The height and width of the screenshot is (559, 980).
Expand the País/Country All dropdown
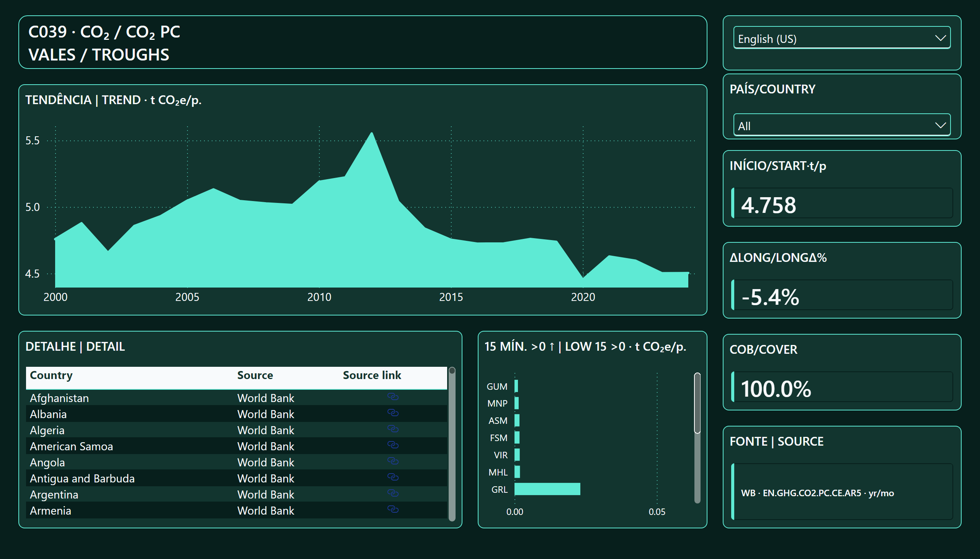[841, 125]
